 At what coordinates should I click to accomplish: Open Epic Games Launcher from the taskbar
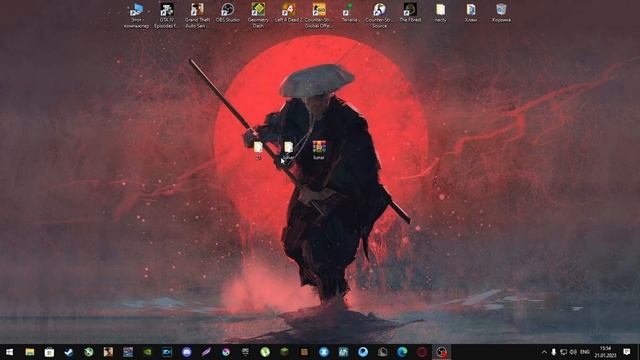(x=245, y=352)
